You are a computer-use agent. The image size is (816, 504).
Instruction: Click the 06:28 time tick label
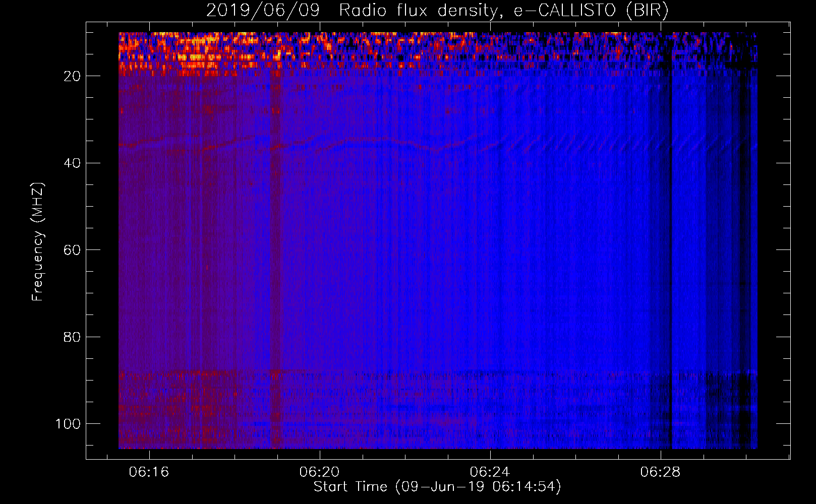(x=660, y=472)
